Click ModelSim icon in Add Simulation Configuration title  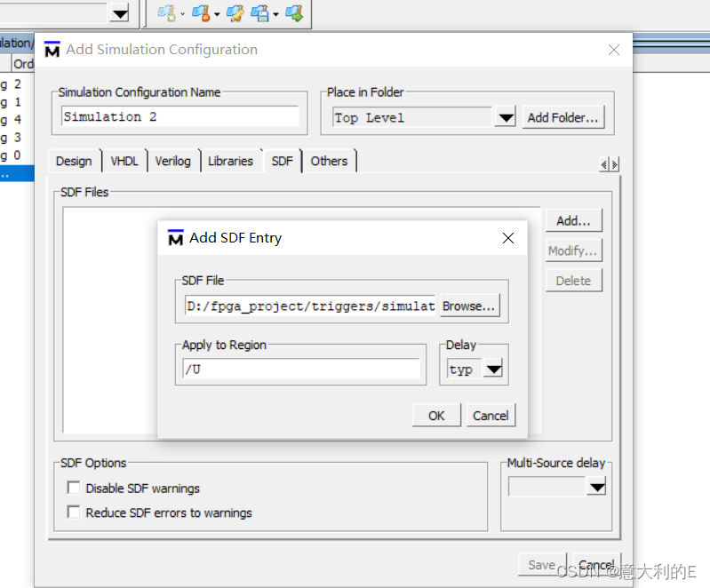[x=52, y=50]
